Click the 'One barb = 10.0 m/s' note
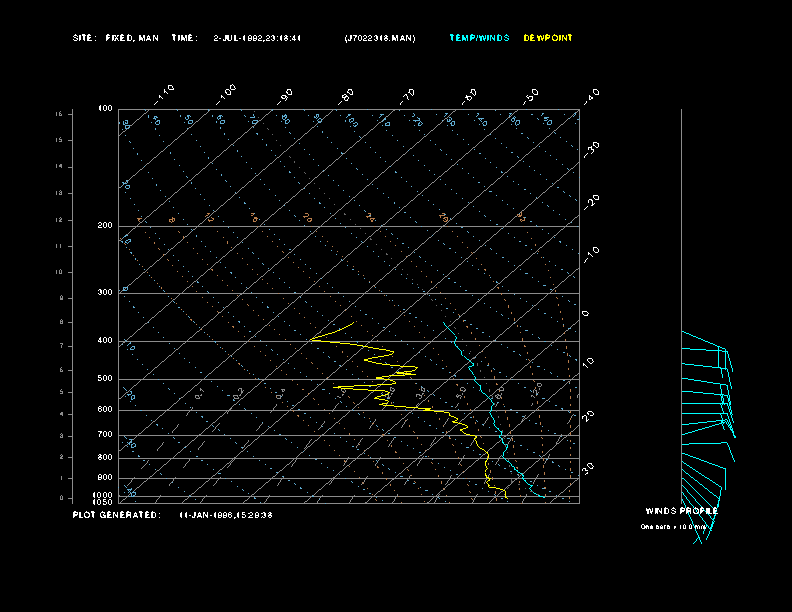This screenshot has height=612, width=792. tap(673, 527)
